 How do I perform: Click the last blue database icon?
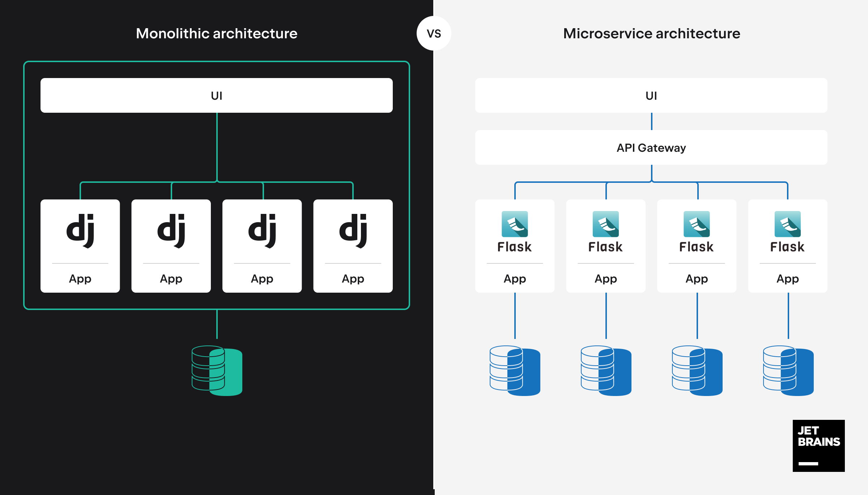(788, 371)
